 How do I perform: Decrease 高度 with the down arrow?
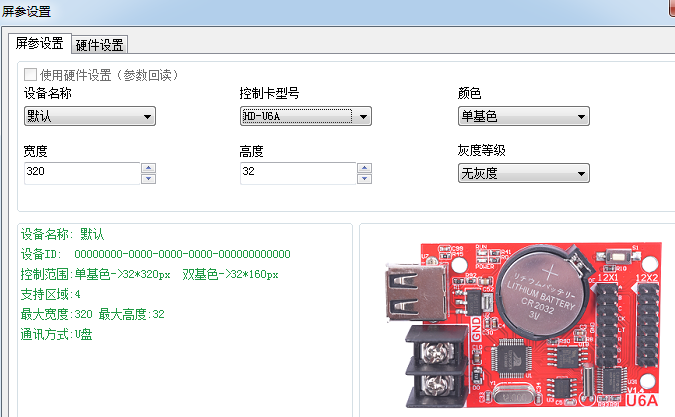coord(364,179)
